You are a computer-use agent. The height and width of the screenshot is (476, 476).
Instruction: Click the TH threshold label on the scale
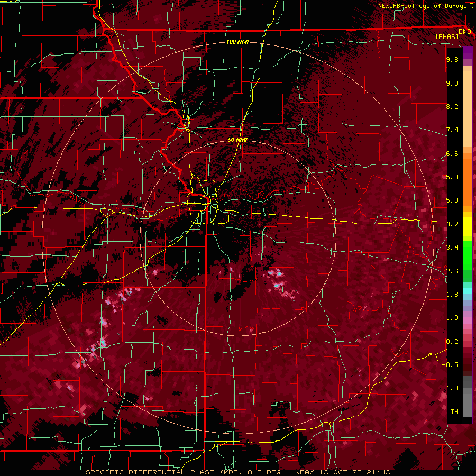pos(454,412)
